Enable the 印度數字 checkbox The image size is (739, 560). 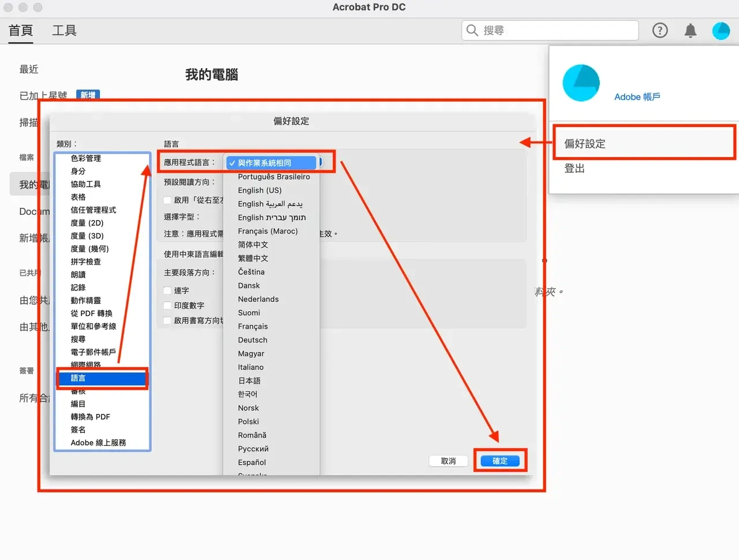click(x=167, y=305)
